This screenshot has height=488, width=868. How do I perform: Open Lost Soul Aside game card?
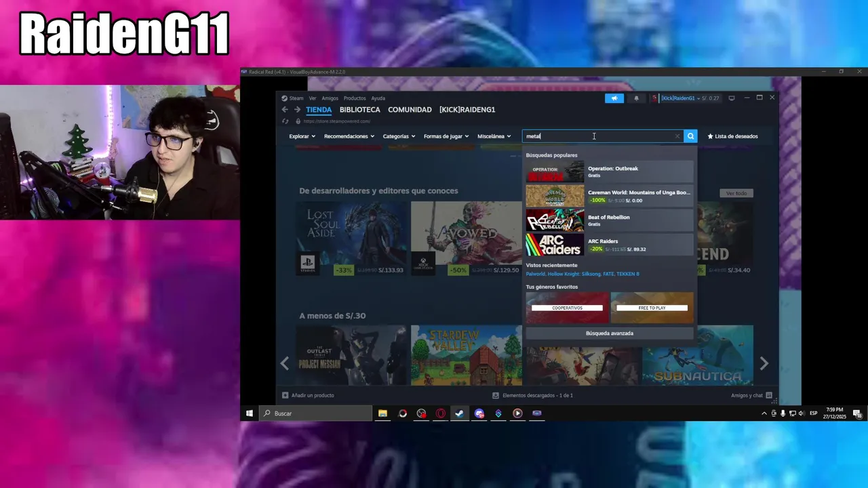(353, 239)
